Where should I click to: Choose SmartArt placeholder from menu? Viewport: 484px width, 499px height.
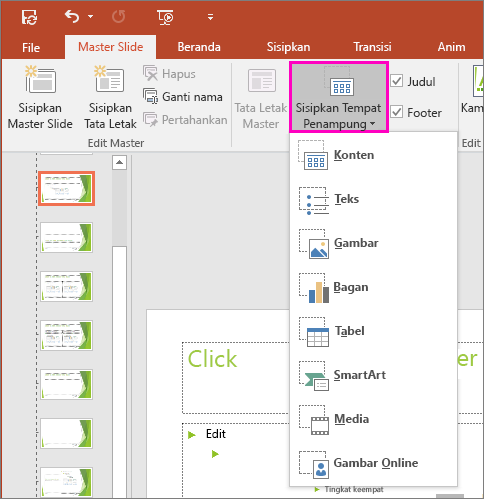pyautogui.click(x=373, y=375)
